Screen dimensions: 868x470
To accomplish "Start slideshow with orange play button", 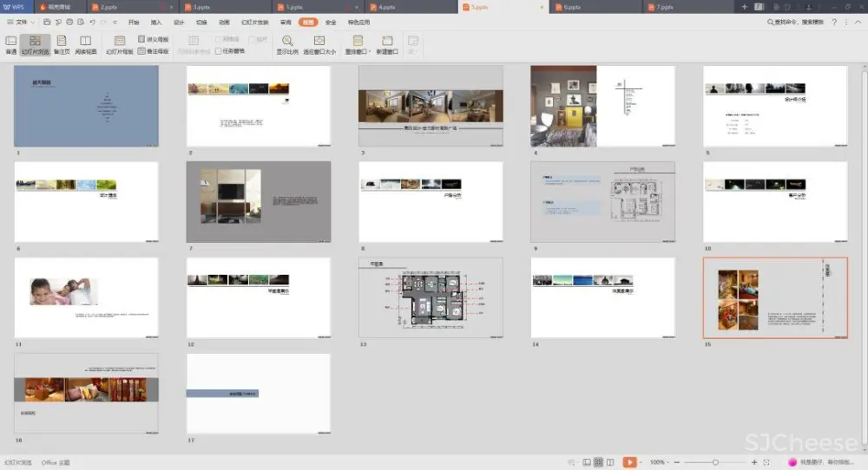I will 629,462.
